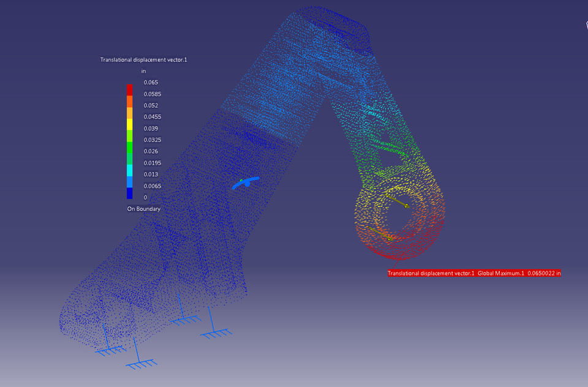Select the Global Maximum.1 annotation box
588x387 pixels.
click(x=501, y=273)
